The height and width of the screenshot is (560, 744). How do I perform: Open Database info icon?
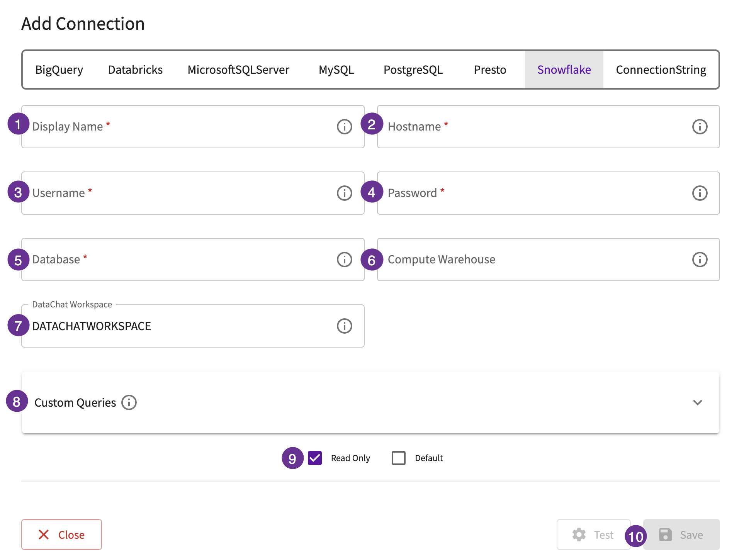pos(344,260)
